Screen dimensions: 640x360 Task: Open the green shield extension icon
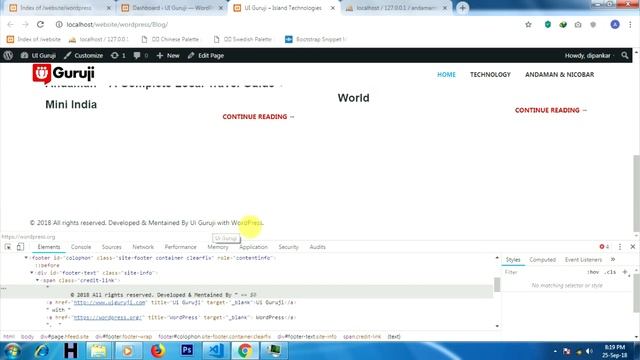pyautogui.click(x=548, y=24)
